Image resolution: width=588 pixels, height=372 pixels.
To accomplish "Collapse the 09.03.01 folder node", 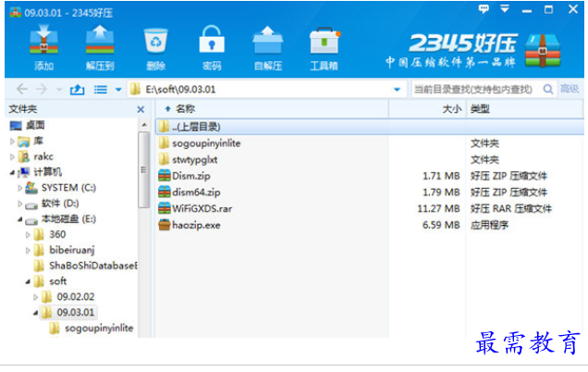I will point(36,313).
